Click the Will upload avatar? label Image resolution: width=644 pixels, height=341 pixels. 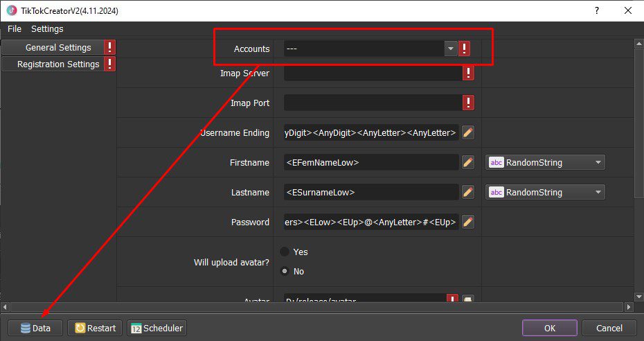click(x=231, y=262)
